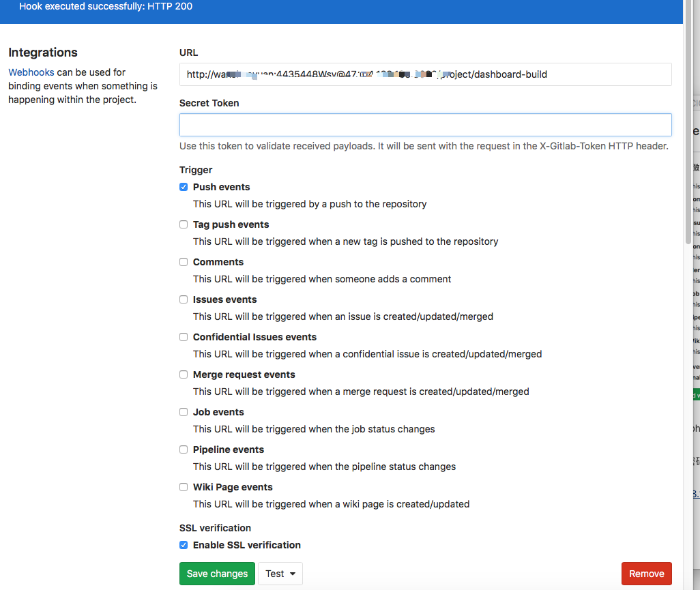Focus the Secret Token input field
This screenshot has height=590, width=700.
(x=425, y=125)
